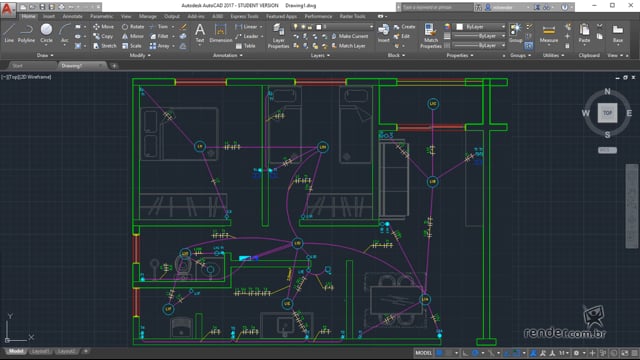Expand the Modify panel
640x360 pixels.
(x=140, y=55)
